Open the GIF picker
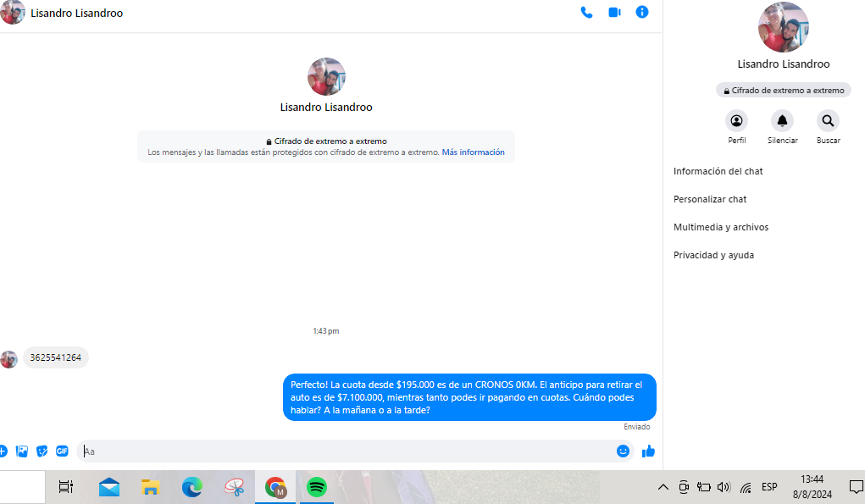 pyautogui.click(x=62, y=451)
